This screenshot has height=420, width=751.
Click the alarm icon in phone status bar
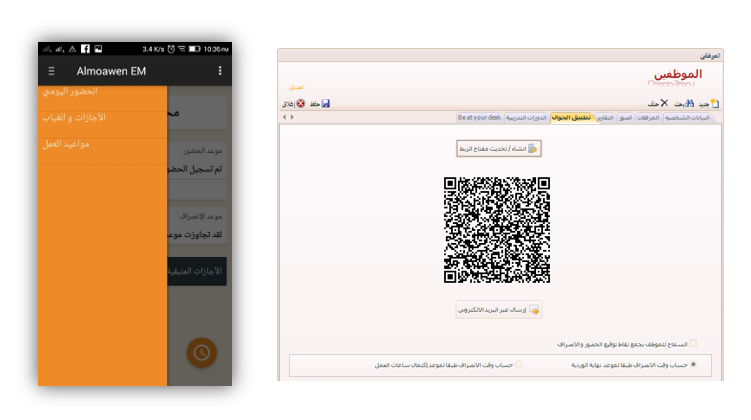[171, 49]
